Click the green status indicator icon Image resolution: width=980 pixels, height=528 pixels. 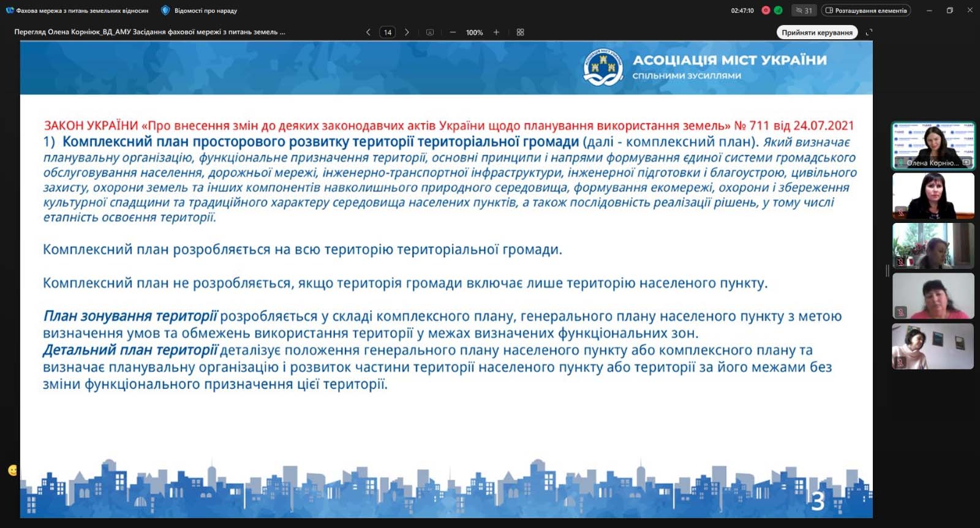coord(778,10)
